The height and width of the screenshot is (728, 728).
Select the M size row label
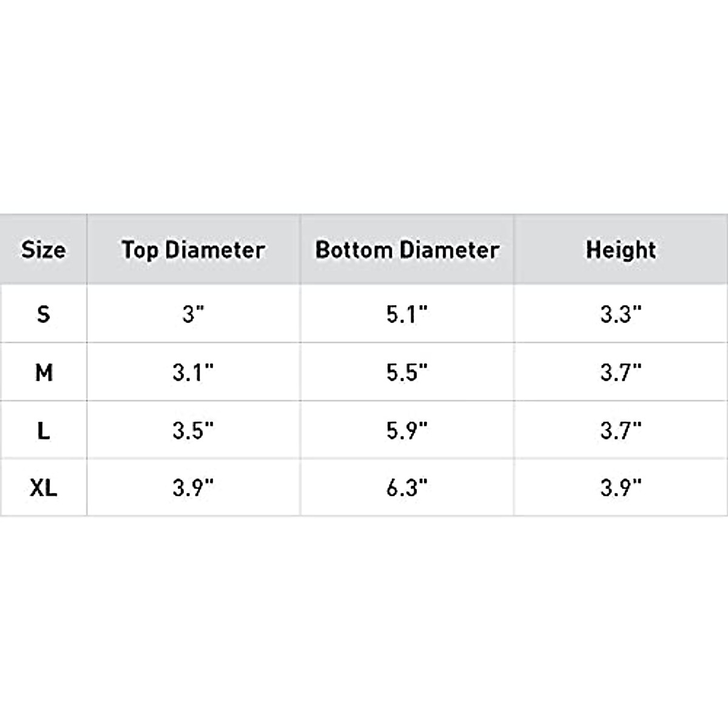tap(43, 372)
